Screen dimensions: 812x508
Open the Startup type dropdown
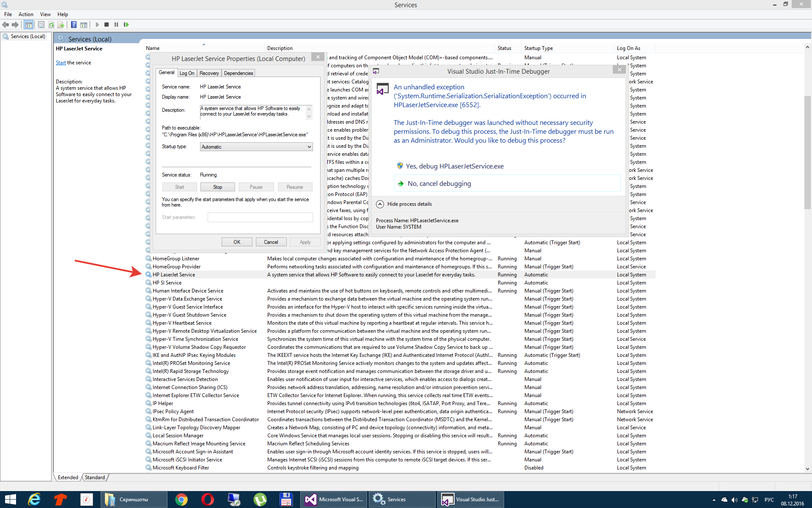(256, 147)
